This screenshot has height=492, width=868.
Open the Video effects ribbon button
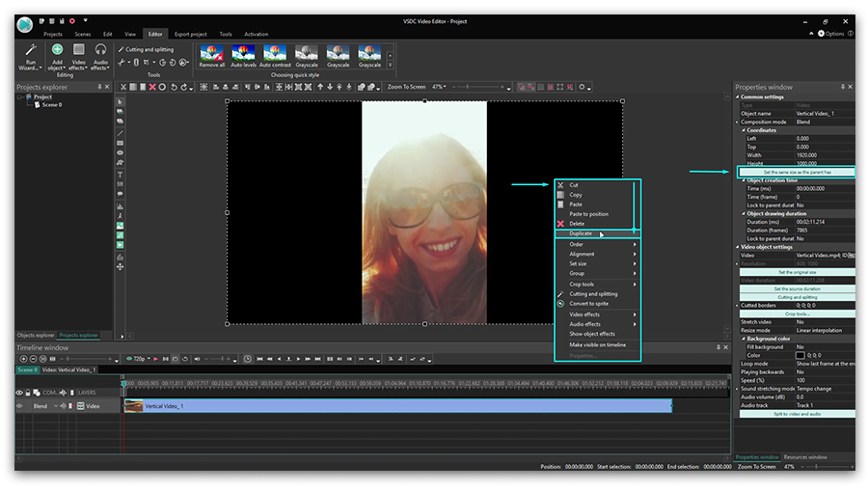pyautogui.click(x=79, y=57)
